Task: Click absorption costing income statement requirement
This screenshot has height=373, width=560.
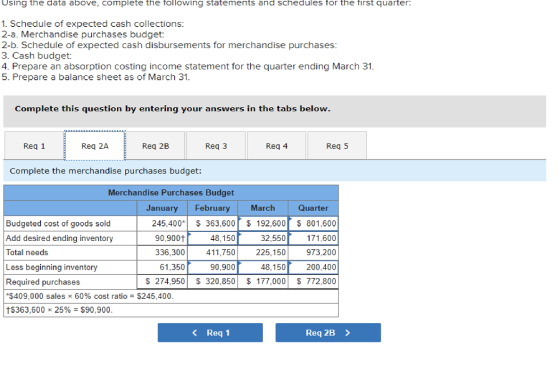Action: click(188, 66)
